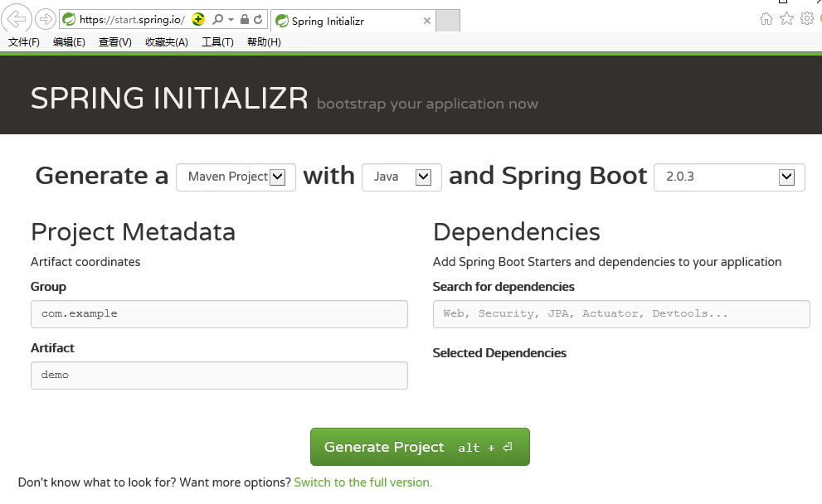Click the Generate Project button

click(x=420, y=447)
